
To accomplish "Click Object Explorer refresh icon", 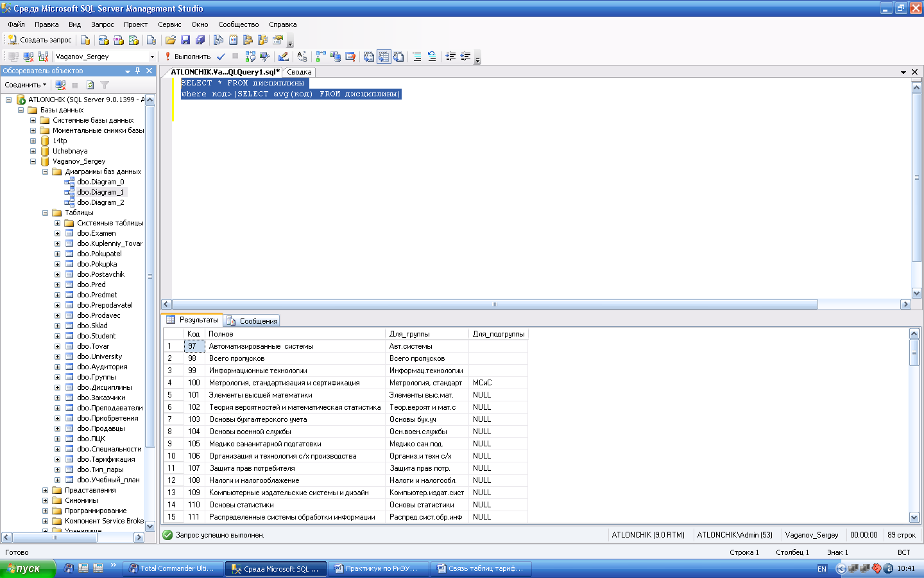I will pos(90,85).
